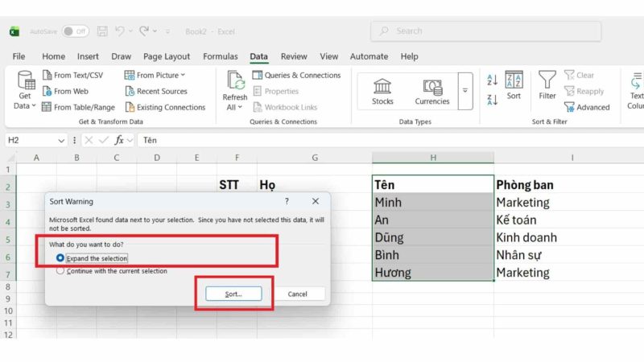Toggle the AutoSave switch
644x362 pixels.
pyautogui.click(x=75, y=31)
